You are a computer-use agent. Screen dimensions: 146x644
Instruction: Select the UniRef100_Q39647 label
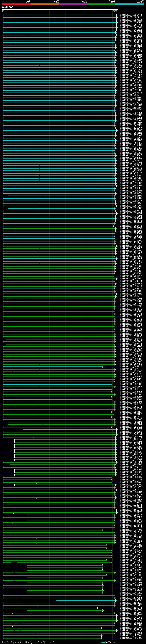click(x=131, y=522)
